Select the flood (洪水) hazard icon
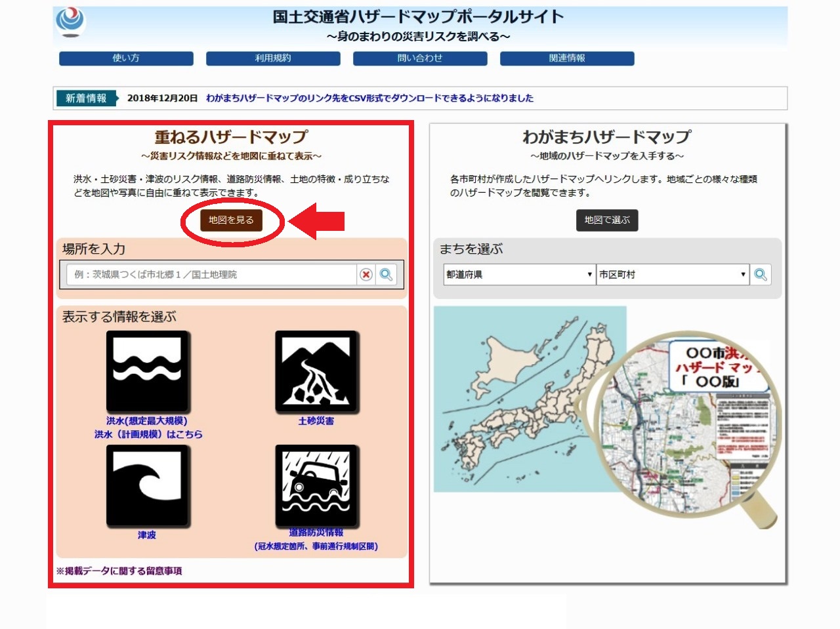840x629 pixels. click(x=148, y=372)
